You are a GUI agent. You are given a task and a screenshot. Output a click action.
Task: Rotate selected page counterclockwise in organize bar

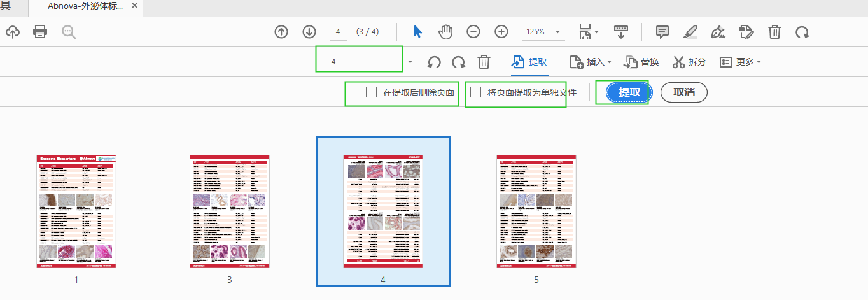pos(434,62)
